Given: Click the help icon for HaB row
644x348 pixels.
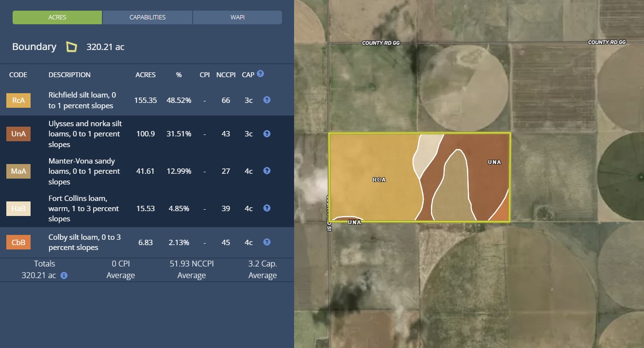Looking at the screenshot, I should coord(266,208).
